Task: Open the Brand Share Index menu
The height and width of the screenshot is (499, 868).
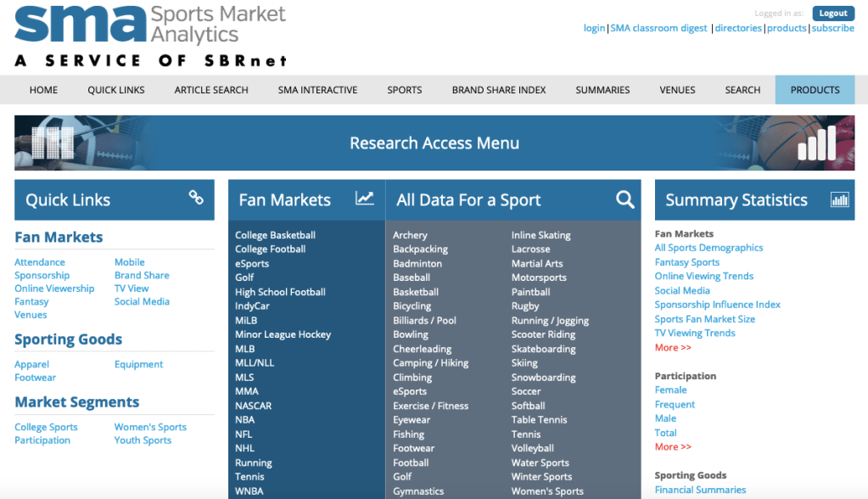Action: (x=498, y=90)
